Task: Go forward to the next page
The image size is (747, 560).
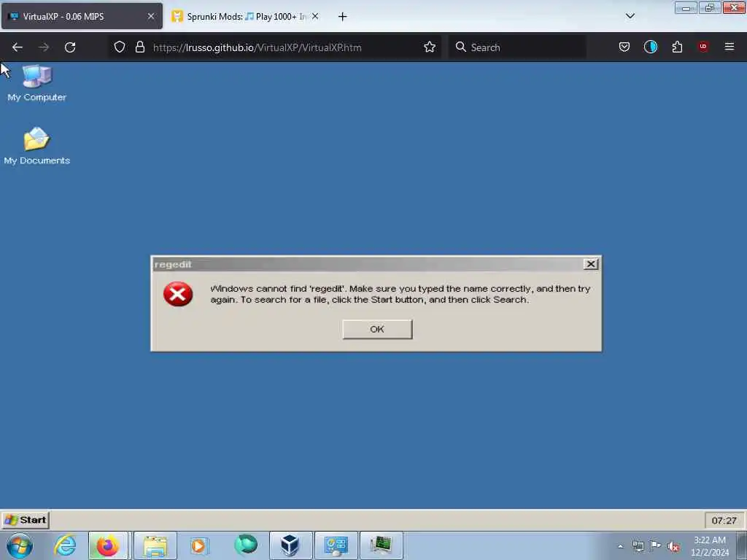Action: click(x=43, y=47)
